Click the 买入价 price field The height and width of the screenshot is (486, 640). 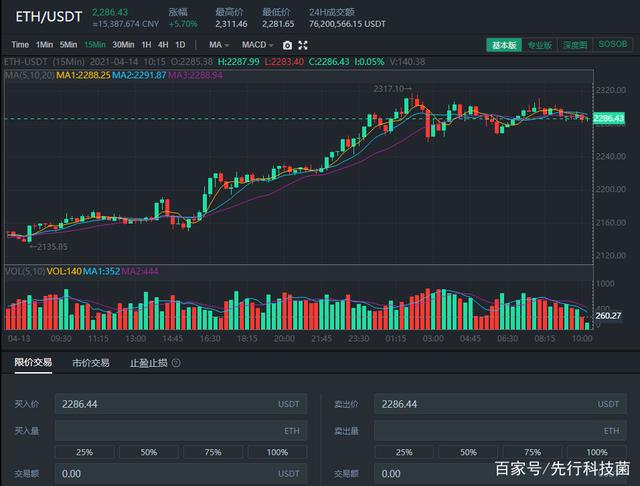click(181, 404)
